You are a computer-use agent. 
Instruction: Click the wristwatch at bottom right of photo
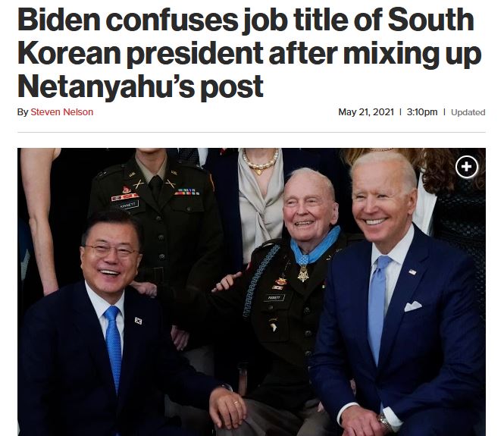(x=384, y=422)
